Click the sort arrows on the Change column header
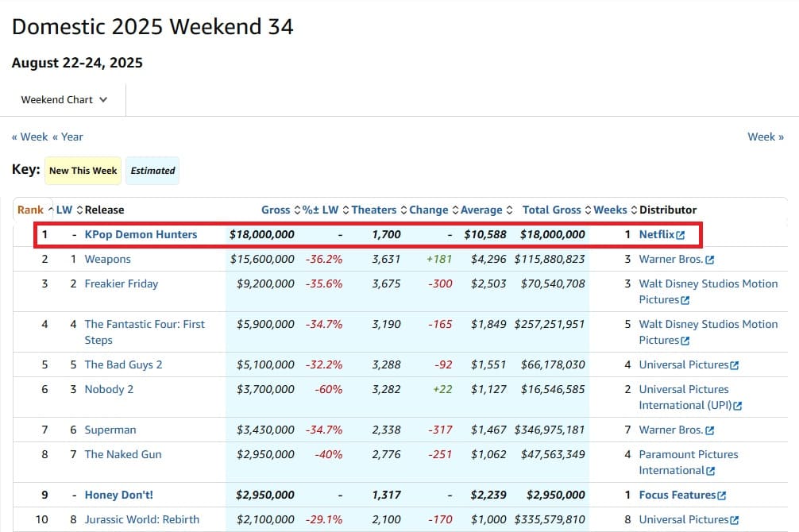 click(454, 210)
